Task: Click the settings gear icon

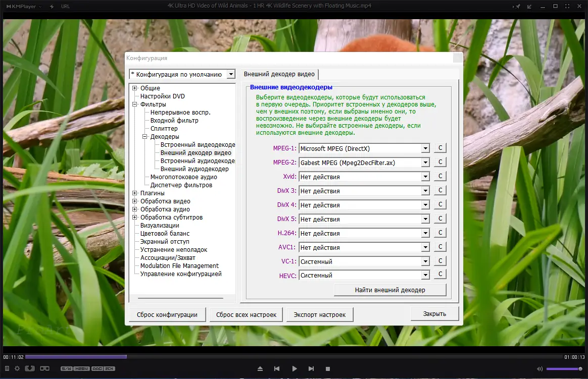Action: pos(17,368)
